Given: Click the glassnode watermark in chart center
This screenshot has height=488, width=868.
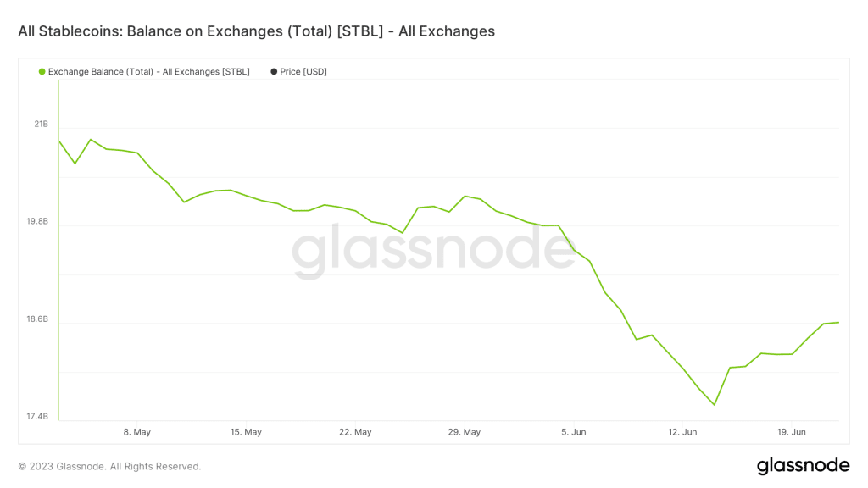Looking at the screenshot, I should [434, 251].
